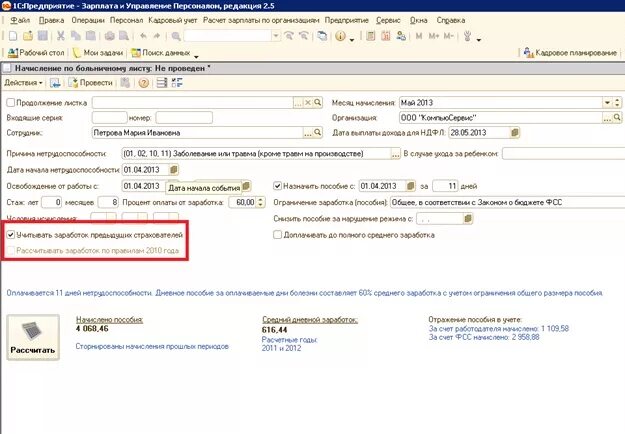Click the Cut scissors icon
Viewport: 625px width, 434px height.
61,36
